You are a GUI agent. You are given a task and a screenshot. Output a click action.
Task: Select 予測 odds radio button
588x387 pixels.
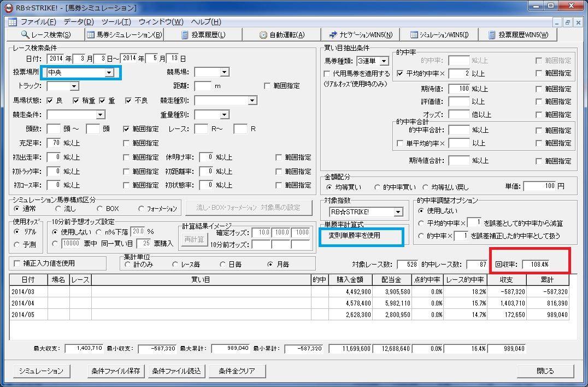(16, 244)
